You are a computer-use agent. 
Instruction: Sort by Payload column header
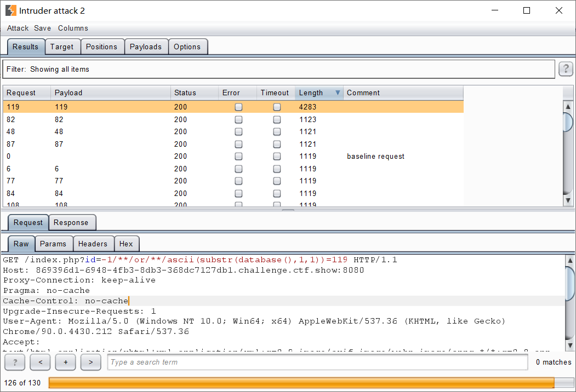click(110, 93)
